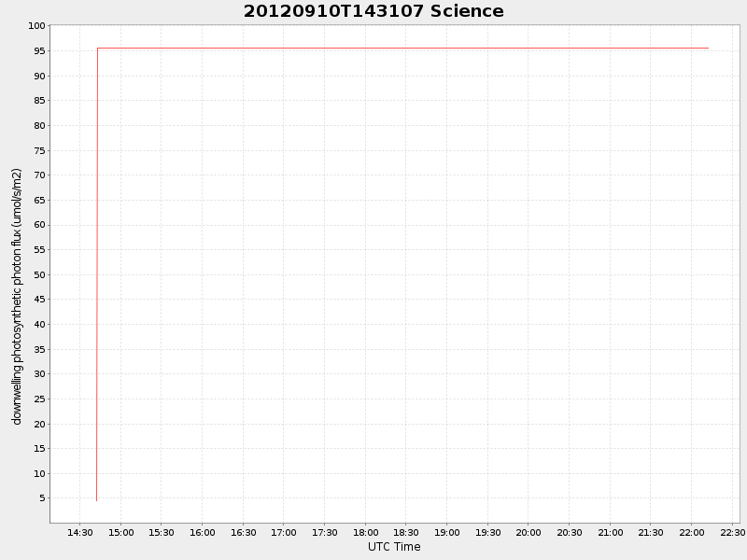Image resolution: width=747 pixels, height=560 pixels.
Task: Click the 50 y-axis tick label
Action: point(39,274)
